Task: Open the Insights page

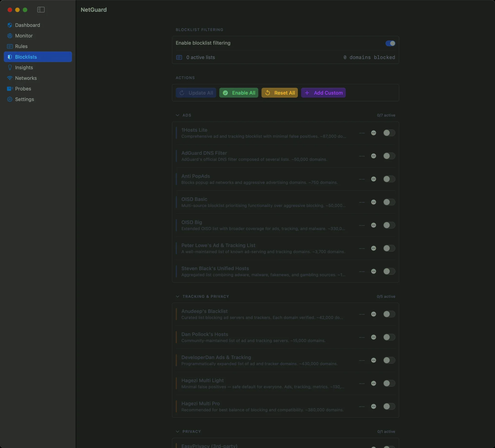Action: (x=38, y=67)
